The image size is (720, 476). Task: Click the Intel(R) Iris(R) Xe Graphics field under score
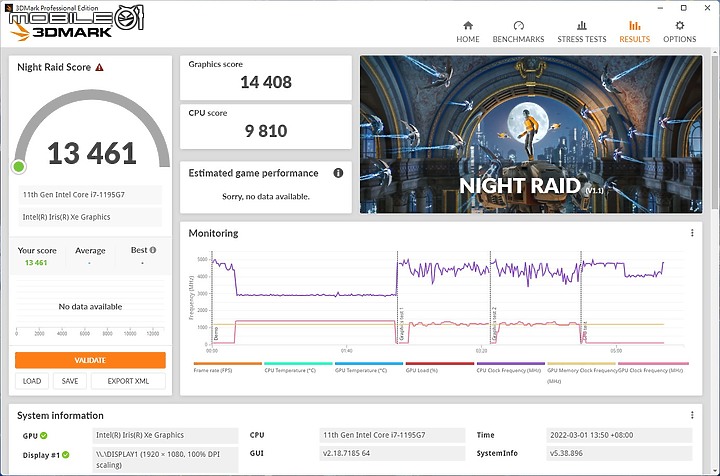point(90,217)
